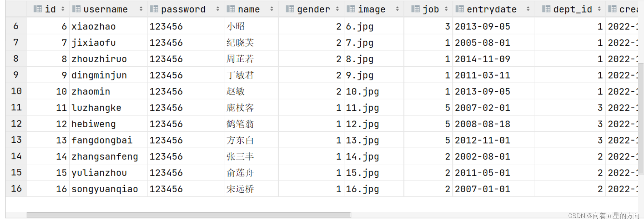The width and height of the screenshot is (644, 222).
Task: Toggle sort arrows on username column
Action: point(141,9)
